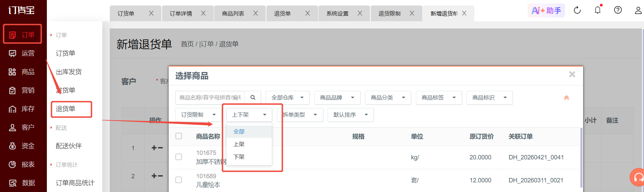Viewport: 644px width, 192px height.
Task: Click the minus icon in row 2
Action: click(160, 176)
